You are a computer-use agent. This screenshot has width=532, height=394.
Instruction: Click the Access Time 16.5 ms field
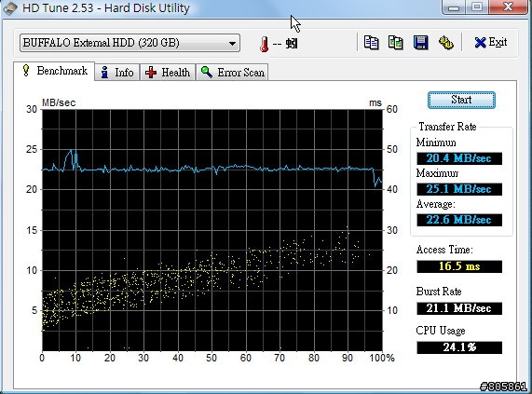click(459, 266)
